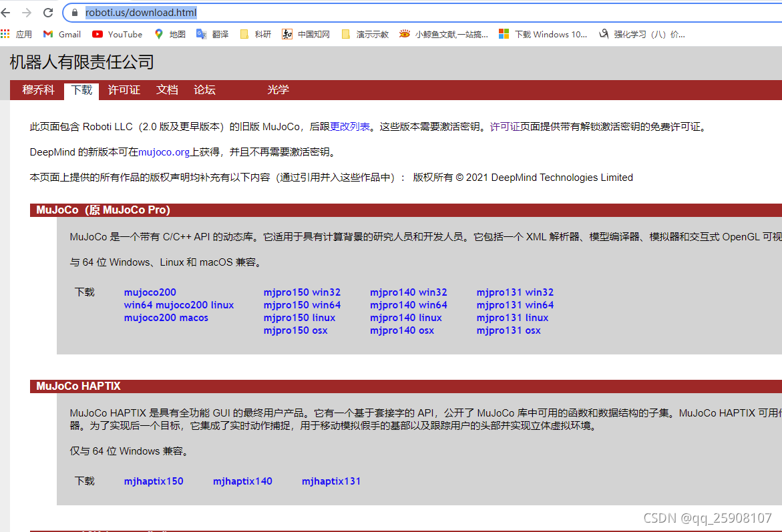
Task: Open the 强化学习（八） bookmark
Action: pos(644,34)
